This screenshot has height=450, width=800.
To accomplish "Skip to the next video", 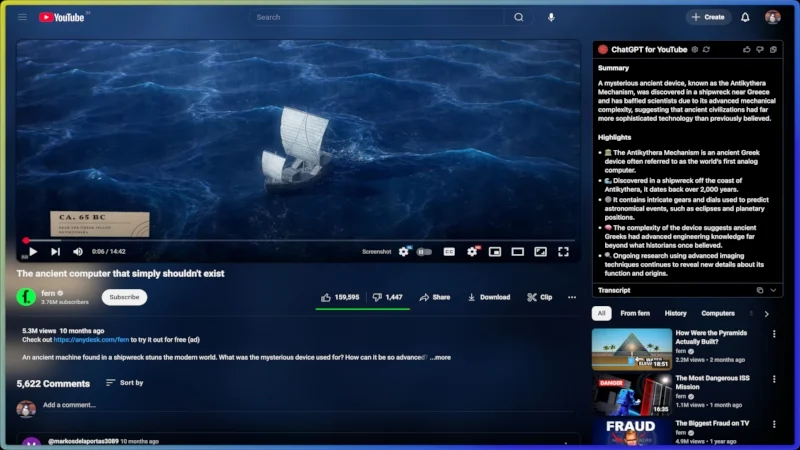I will [55, 252].
